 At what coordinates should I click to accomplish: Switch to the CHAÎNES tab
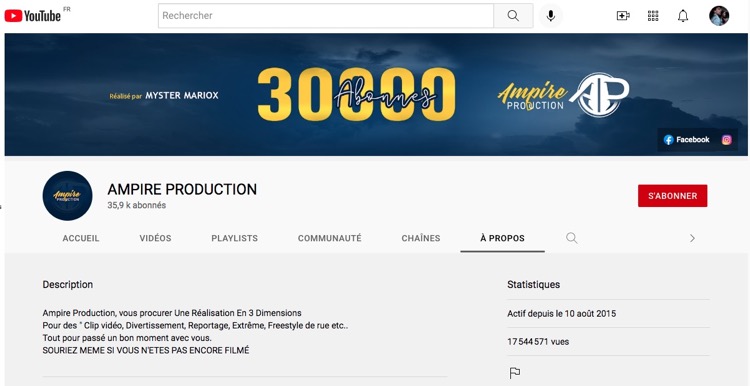(x=421, y=238)
